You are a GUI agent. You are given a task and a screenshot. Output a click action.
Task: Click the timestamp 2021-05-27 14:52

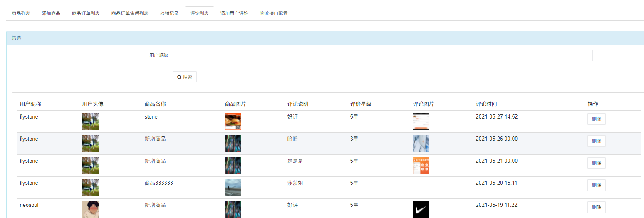point(497,117)
